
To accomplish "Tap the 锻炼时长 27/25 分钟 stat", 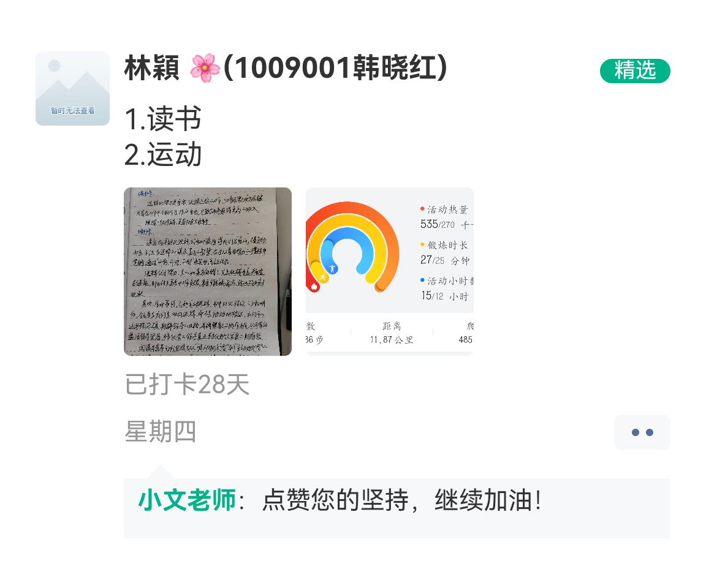I will pyautogui.click(x=446, y=253).
